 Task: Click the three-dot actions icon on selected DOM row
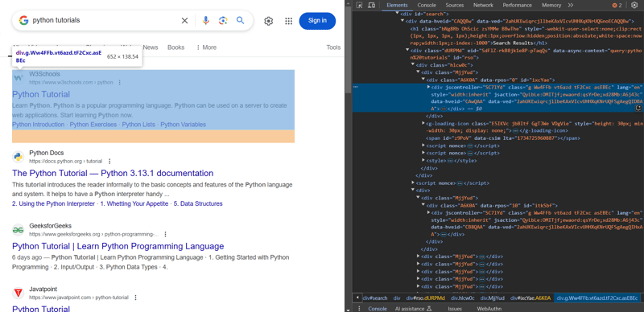point(356,87)
